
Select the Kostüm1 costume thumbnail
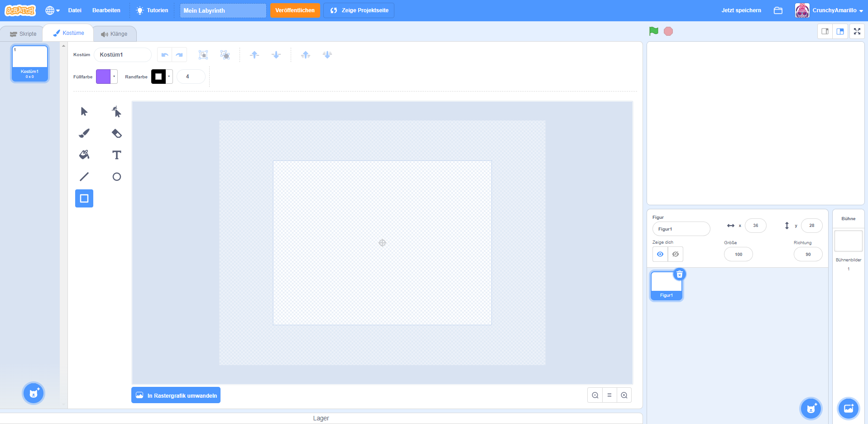pos(30,63)
